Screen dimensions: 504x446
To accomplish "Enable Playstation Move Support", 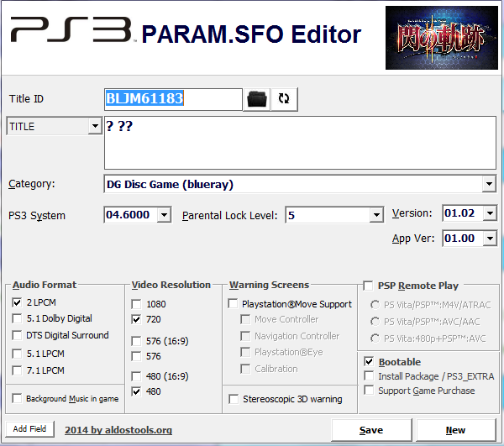I will pos(233,304).
